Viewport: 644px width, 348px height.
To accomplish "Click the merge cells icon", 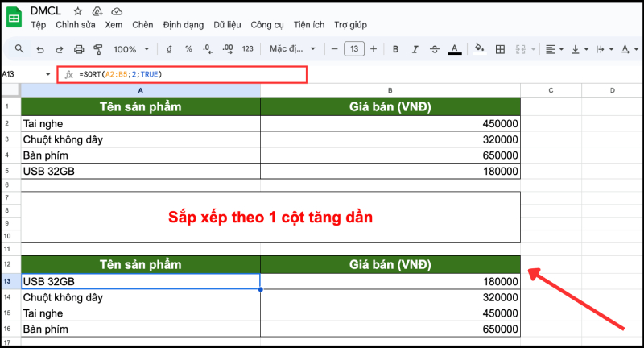I will 520,49.
